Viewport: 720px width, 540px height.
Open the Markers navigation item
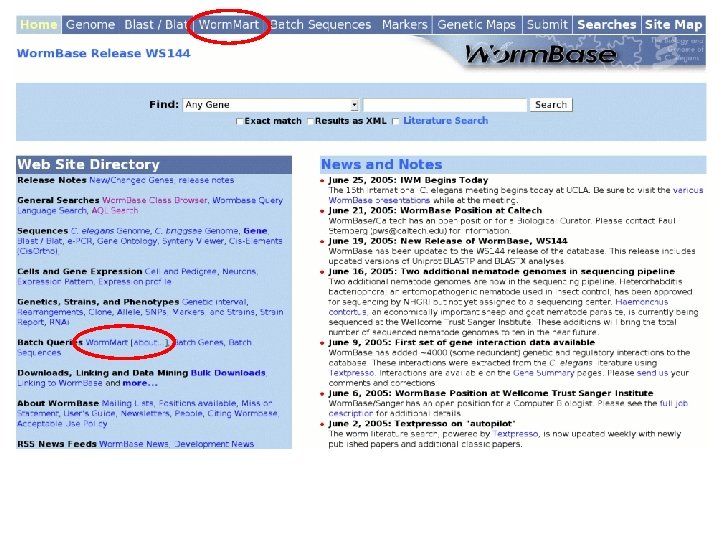[x=405, y=24]
